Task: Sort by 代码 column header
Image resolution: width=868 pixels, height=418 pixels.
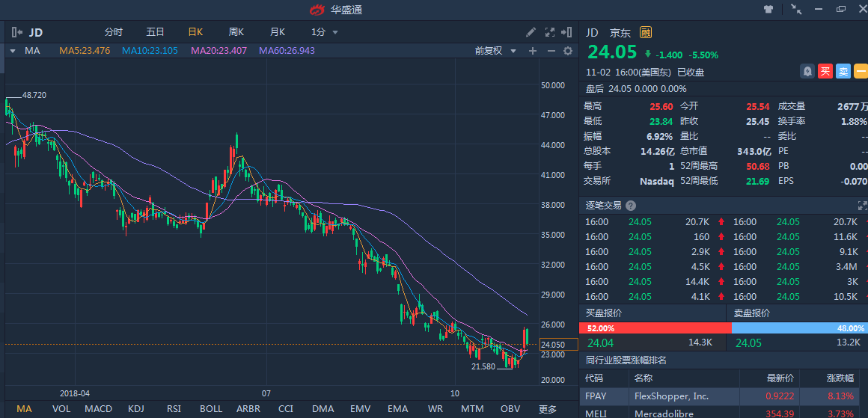Action: coord(593,378)
